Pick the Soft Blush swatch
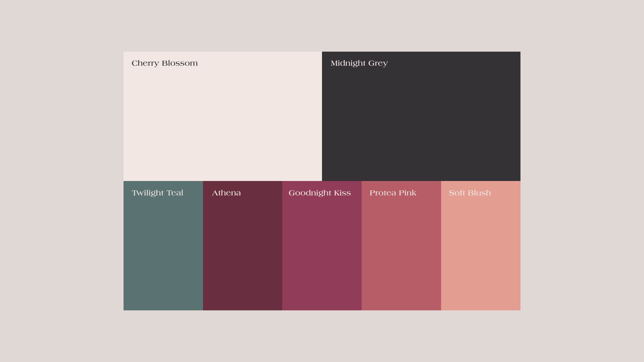Screen dimensions: 644x362 click(x=480, y=251)
